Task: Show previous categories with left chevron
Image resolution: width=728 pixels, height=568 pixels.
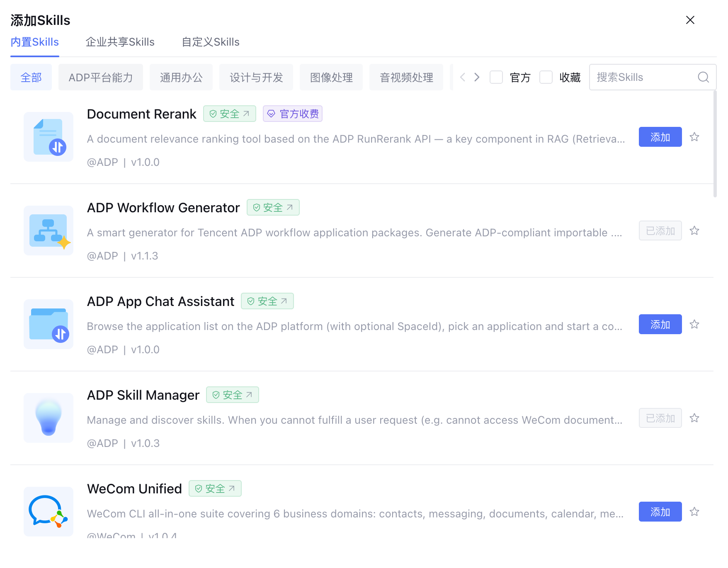Action: coord(463,77)
